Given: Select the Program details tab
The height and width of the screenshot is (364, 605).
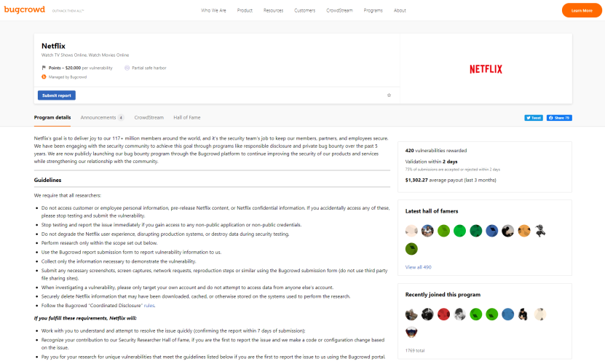Looking at the screenshot, I should click(52, 117).
